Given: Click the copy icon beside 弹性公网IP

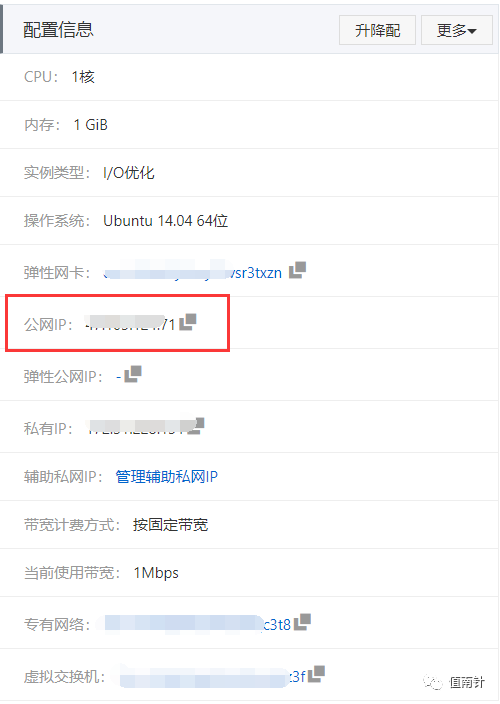Looking at the screenshot, I should 133,374.
